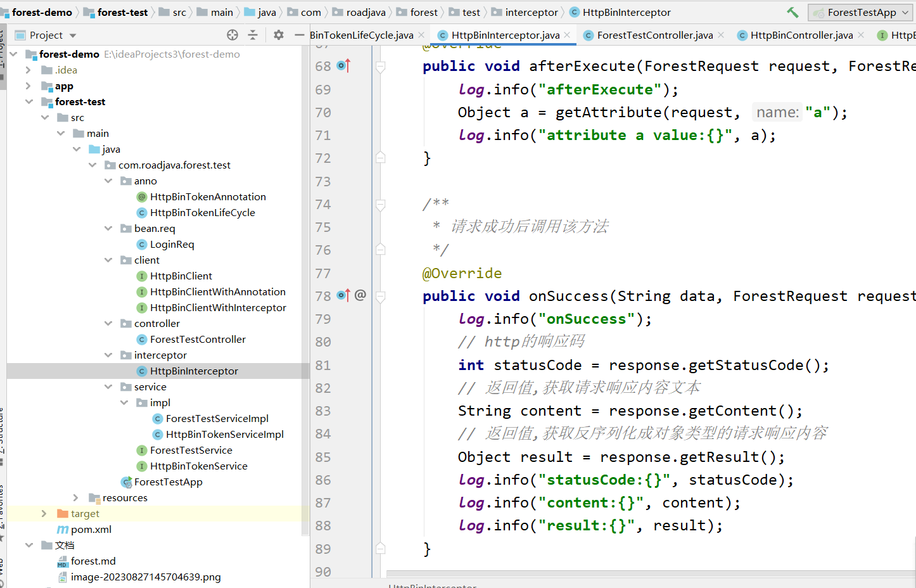
Task: Click the Project panel vertical scrollbar
Action: (x=305, y=291)
